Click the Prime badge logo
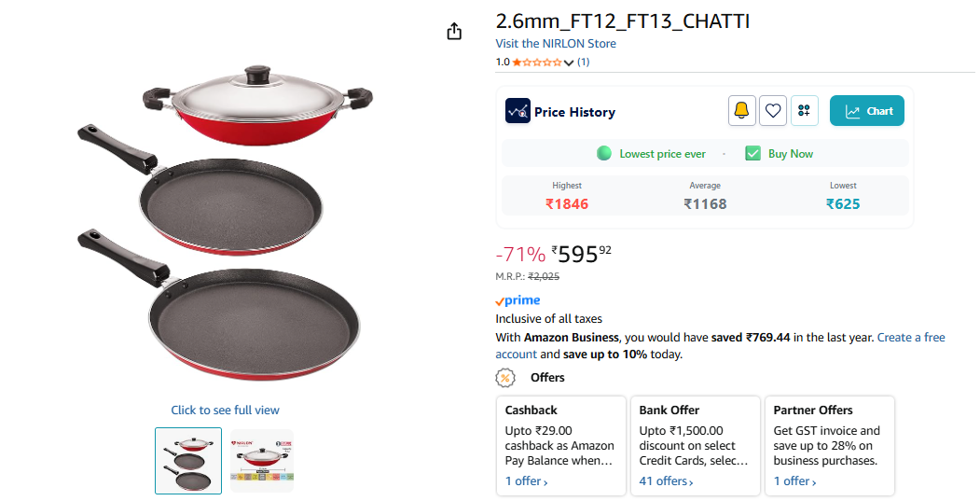The width and height of the screenshot is (980, 501). pyautogui.click(x=518, y=300)
